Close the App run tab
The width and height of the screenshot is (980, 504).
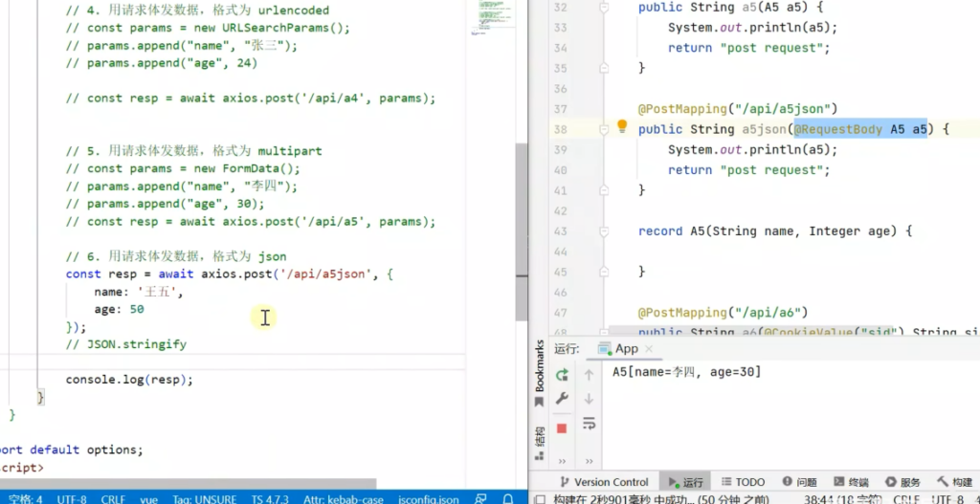point(649,349)
